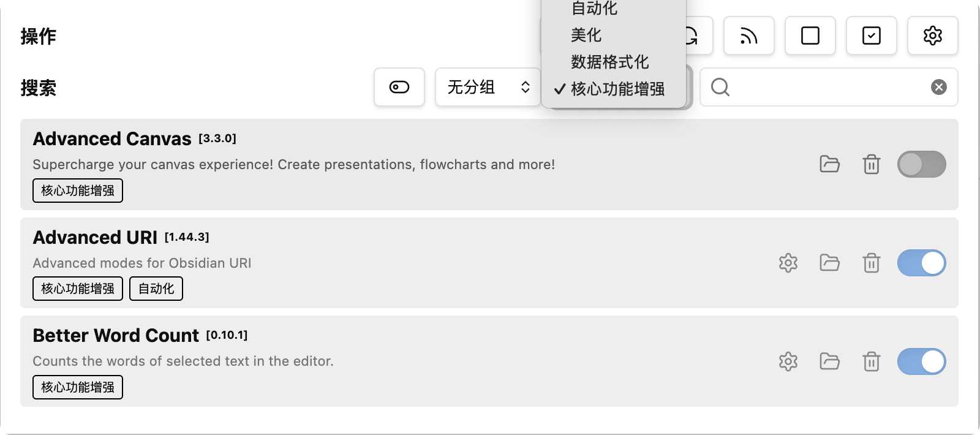Open Better Word Count settings gear

tap(788, 361)
